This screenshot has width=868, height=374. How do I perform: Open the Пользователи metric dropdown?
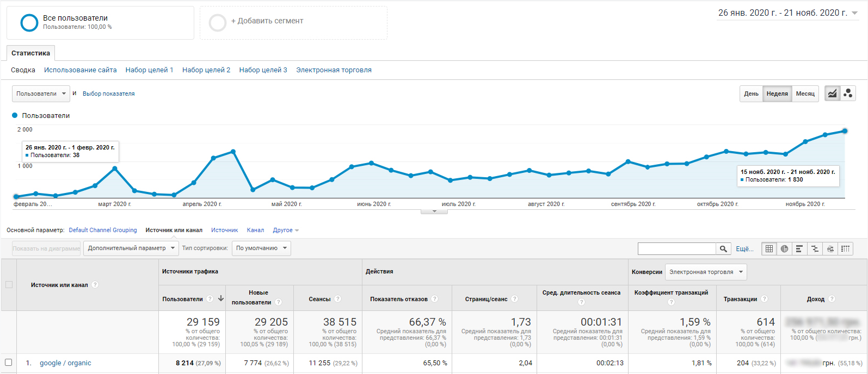click(41, 93)
